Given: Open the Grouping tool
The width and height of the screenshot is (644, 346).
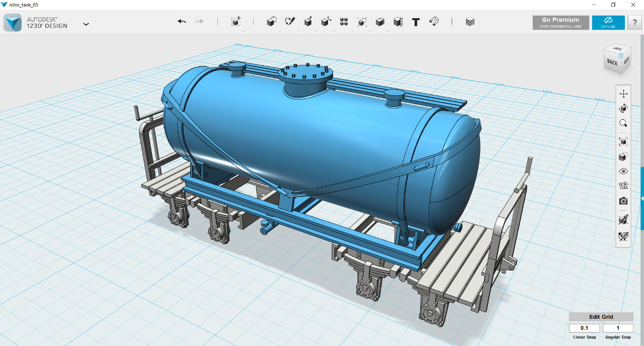Looking at the screenshot, I should (x=362, y=22).
